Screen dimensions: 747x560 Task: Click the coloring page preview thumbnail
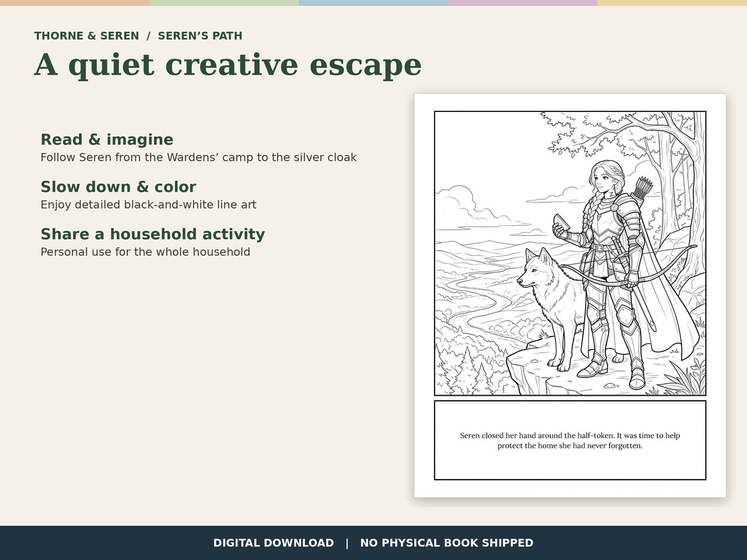click(570, 296)
